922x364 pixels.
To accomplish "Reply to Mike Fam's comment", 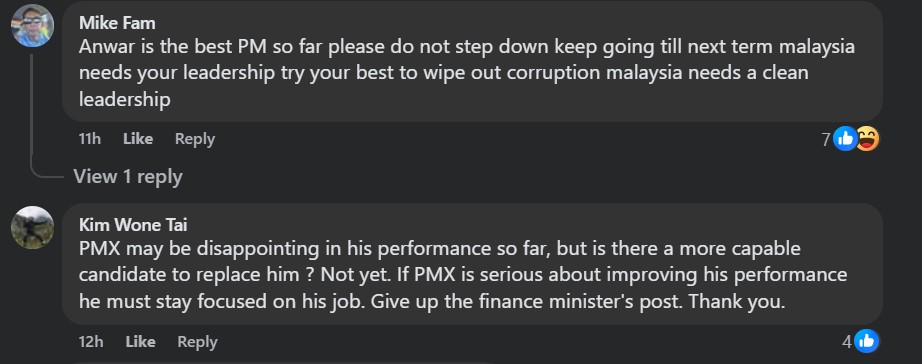I will pos(195,139).
